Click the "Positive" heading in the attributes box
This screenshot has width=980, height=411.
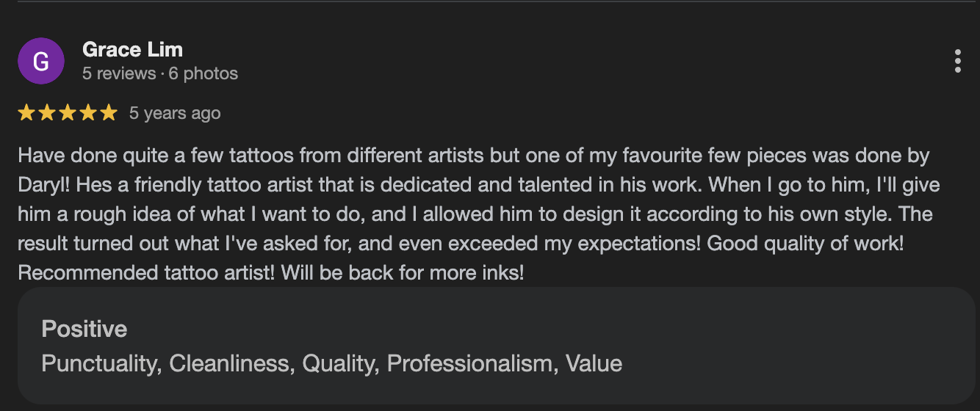click(84, 329)
